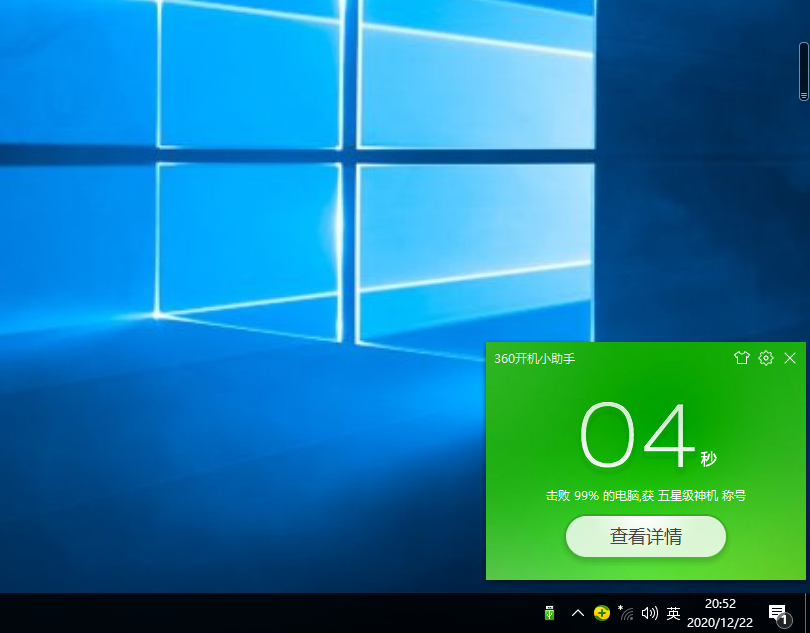Click the 360 floating accelerator widget

(803, 71)
